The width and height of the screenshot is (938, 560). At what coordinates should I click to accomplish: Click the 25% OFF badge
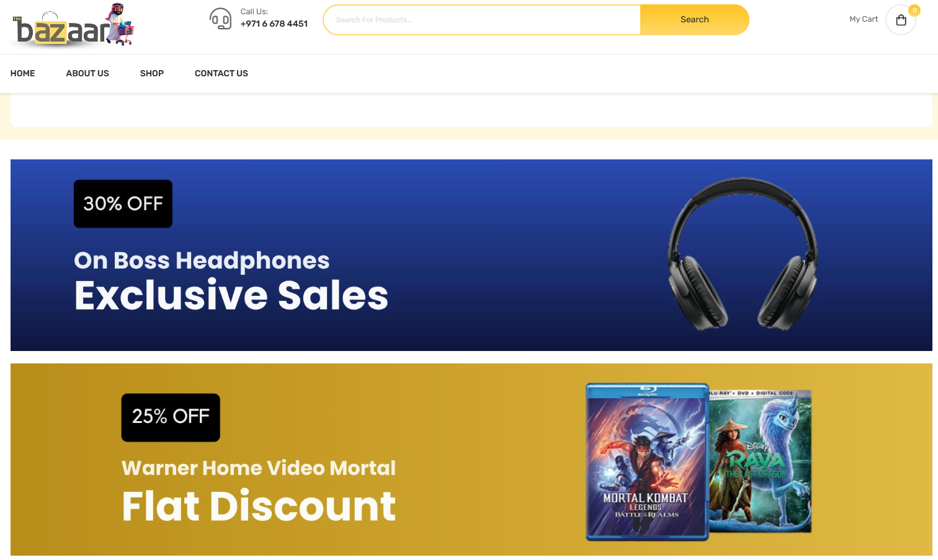pos(171,417)
